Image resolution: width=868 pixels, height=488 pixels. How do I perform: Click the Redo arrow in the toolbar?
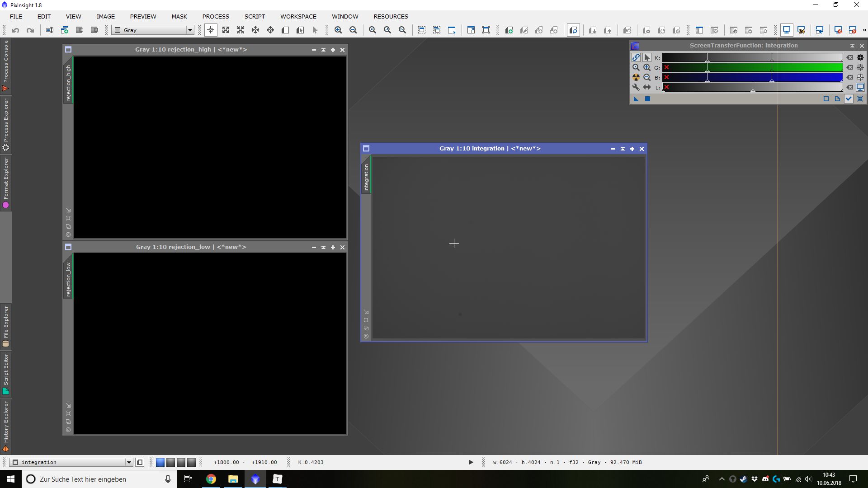pos(30,30)
